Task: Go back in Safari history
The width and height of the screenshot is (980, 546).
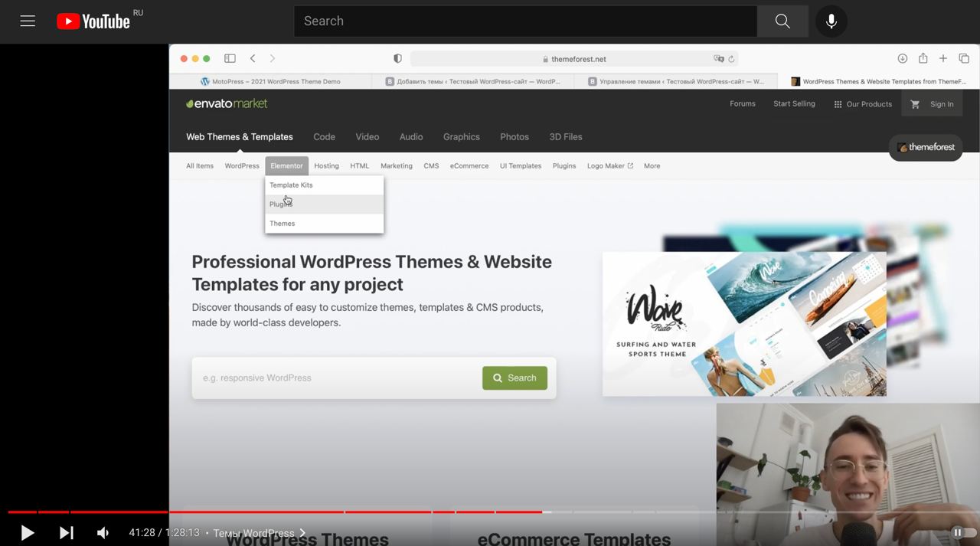Action: [253, 58]
